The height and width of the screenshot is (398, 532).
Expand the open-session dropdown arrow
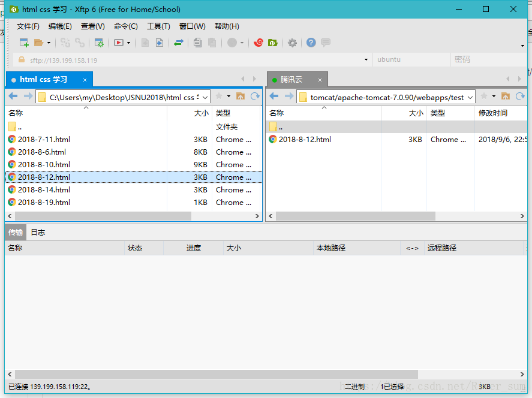(x=49, y=43)
